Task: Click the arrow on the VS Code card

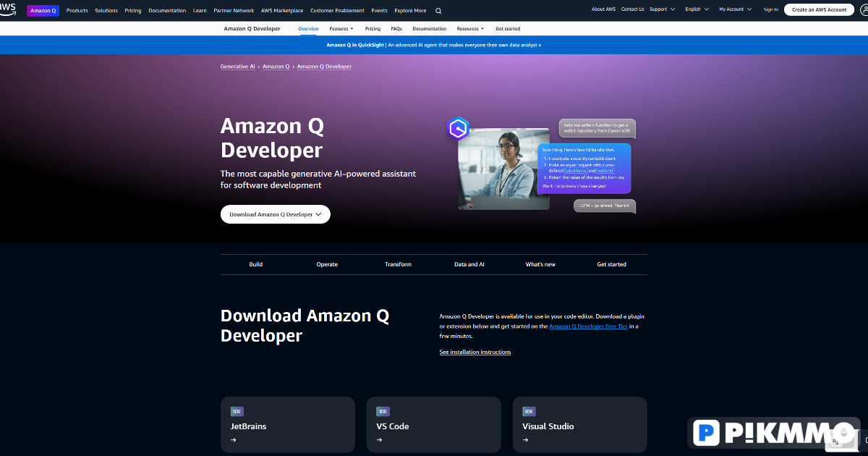Action: click(x=379, y=439)
